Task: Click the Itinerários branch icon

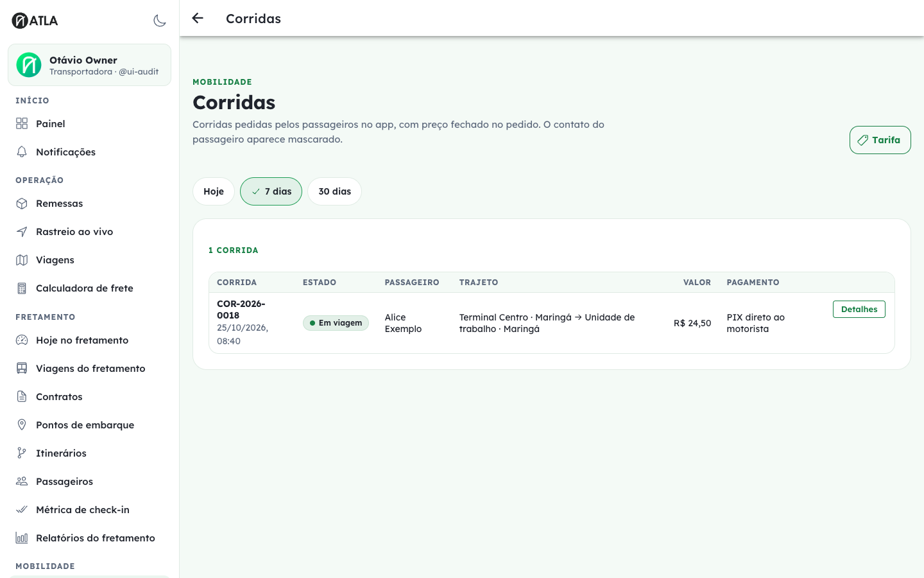Action: (22, 453)
